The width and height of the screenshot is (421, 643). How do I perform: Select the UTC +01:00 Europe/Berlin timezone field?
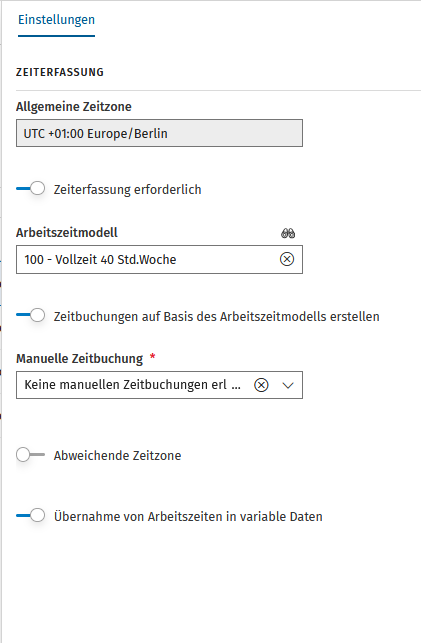pos(159,133)
